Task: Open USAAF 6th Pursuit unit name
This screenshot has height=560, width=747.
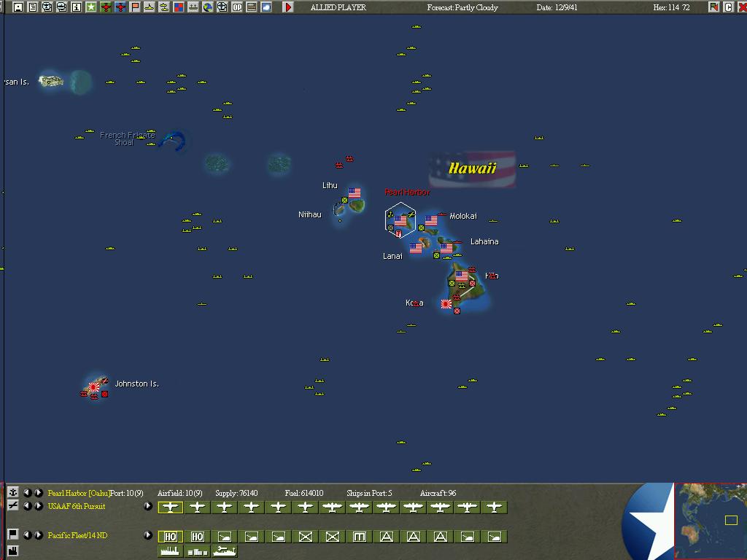Action: tap(77, 506)
